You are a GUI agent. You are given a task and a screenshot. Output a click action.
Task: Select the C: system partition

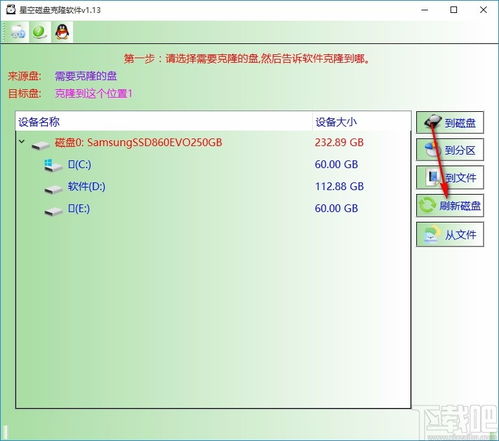point(213,164)
